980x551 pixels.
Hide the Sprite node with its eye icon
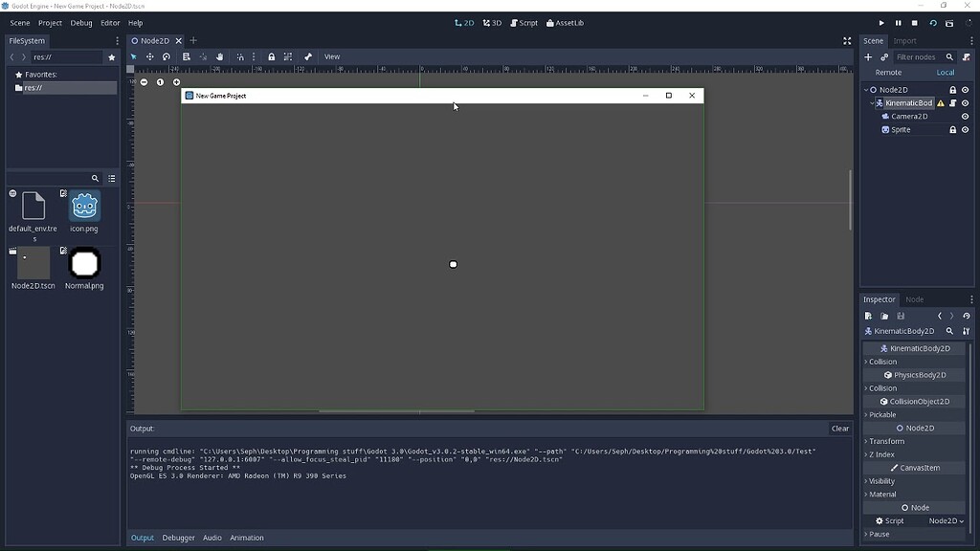click(965, 130)
